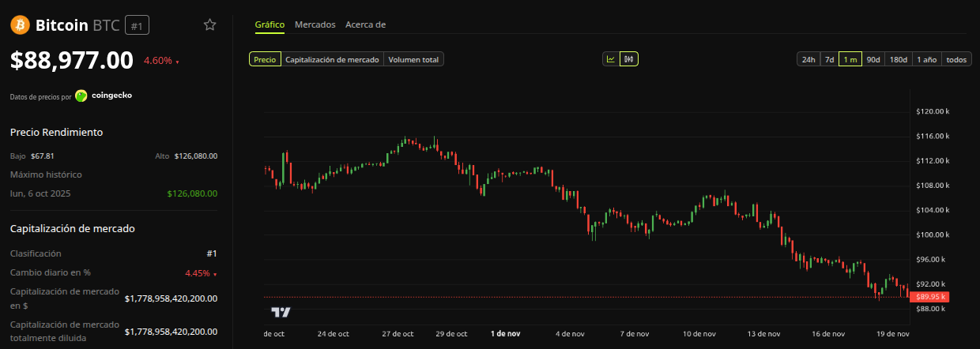
Task: Click the 19 de nov date label
Action: 893,334
